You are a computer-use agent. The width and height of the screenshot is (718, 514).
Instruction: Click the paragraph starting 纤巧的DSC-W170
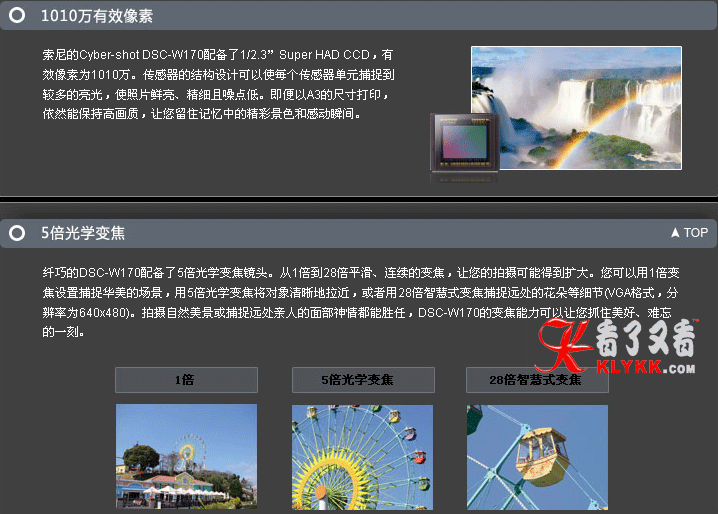click(x=360, y=302)
